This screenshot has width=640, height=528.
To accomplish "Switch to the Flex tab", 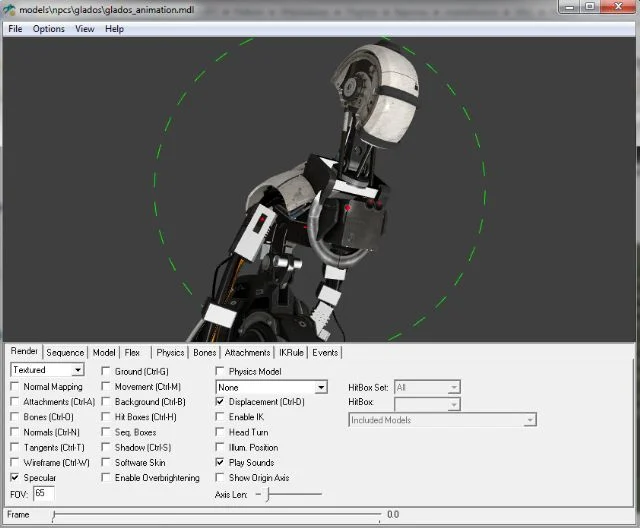I will point(132,353).
